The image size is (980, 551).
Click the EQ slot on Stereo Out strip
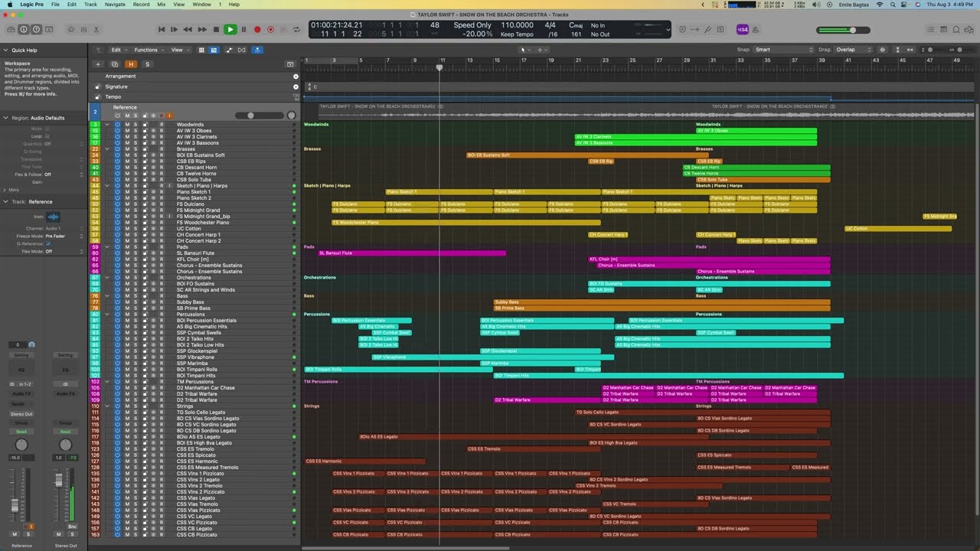click(65, 370)
